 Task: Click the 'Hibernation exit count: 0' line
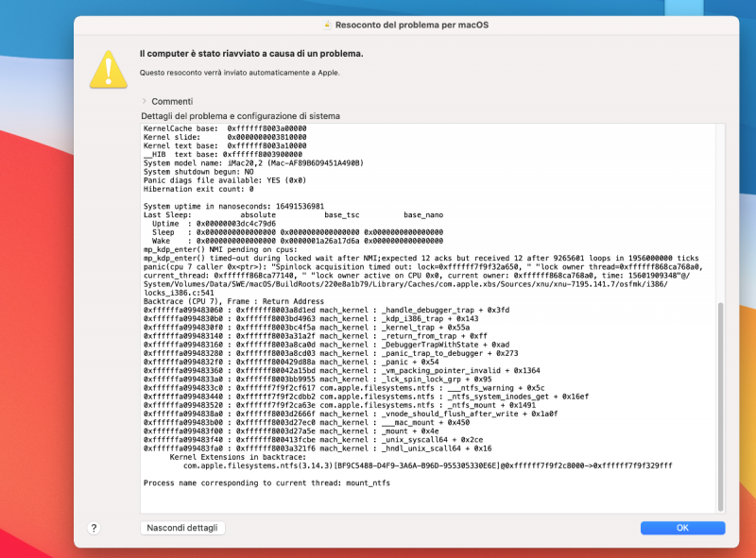tap(198, 189)
